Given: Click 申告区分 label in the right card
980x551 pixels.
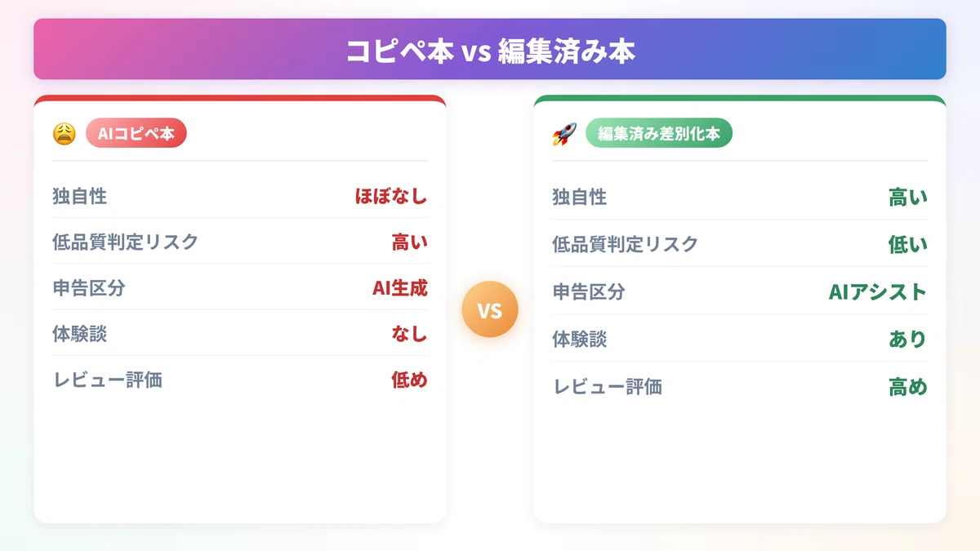Looking at the screenshot, I should pos(589,292).
